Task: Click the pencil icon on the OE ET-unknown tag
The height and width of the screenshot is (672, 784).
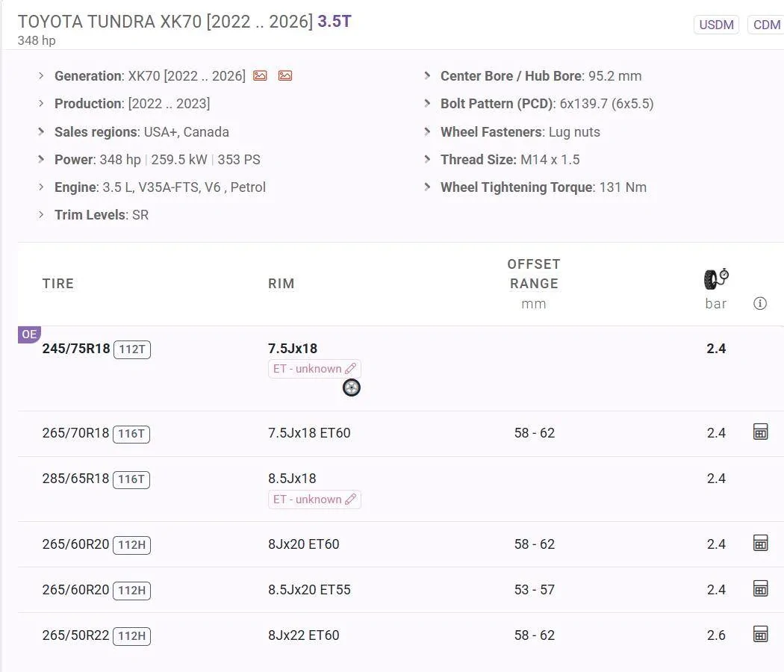Action: (x=350, y=368)
